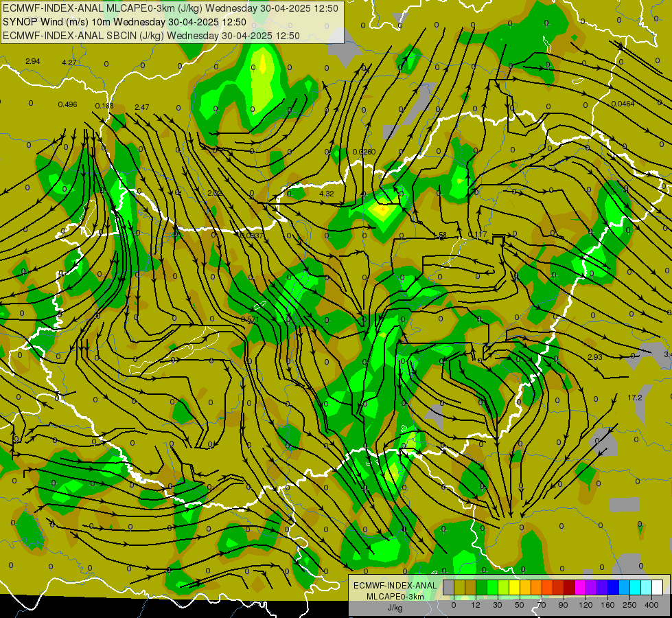The height and width of the screenshot is (618, 672).
Task: Click the map value 0.117
Action: pos(478,234)
